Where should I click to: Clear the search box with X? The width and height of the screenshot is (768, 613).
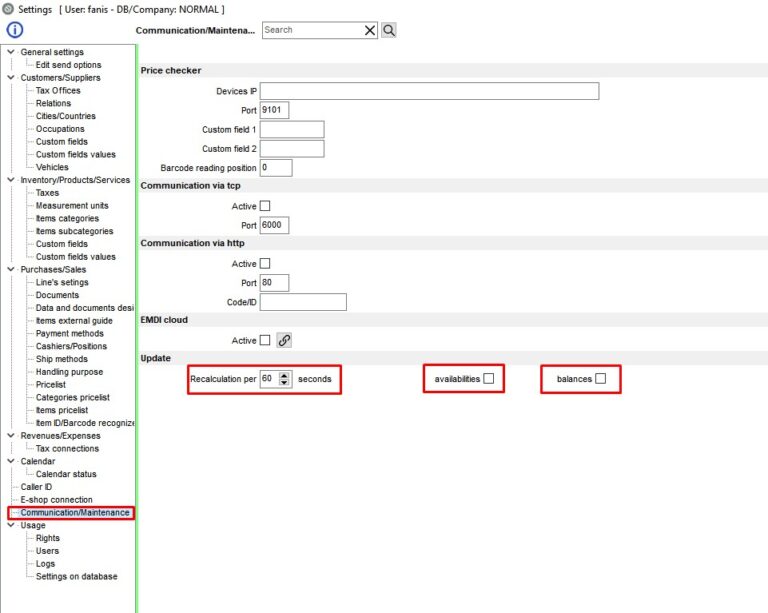(x=370, y=30)
